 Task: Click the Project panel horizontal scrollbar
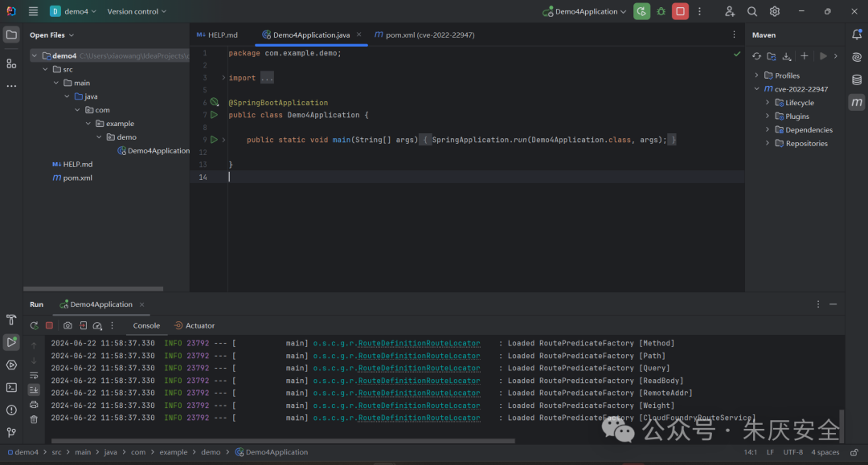pos(93,288)
